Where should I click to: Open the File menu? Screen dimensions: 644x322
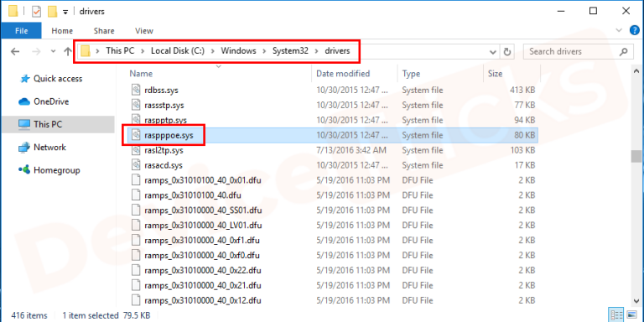click(21, 31)
